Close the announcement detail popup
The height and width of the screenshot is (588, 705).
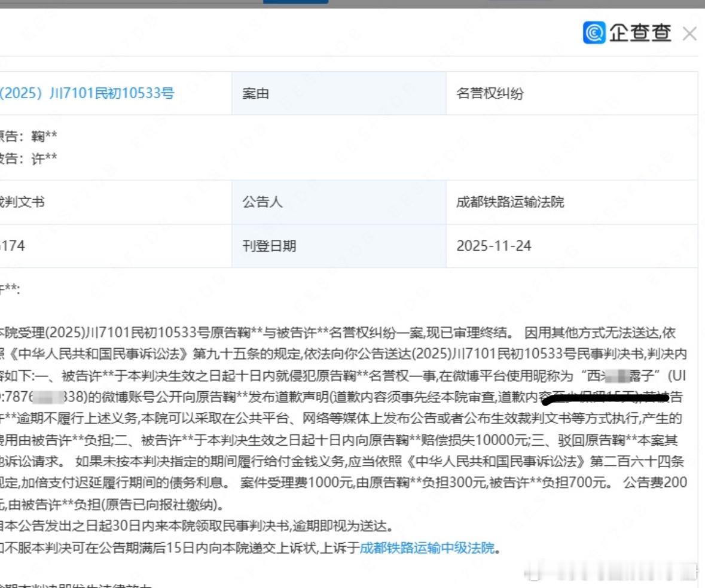point(689,33)
